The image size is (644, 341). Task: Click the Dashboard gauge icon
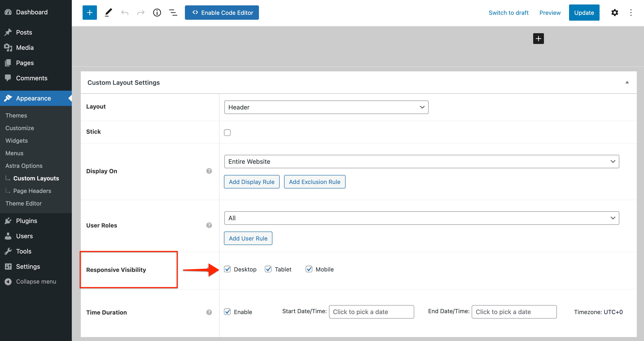click(8, 12)
